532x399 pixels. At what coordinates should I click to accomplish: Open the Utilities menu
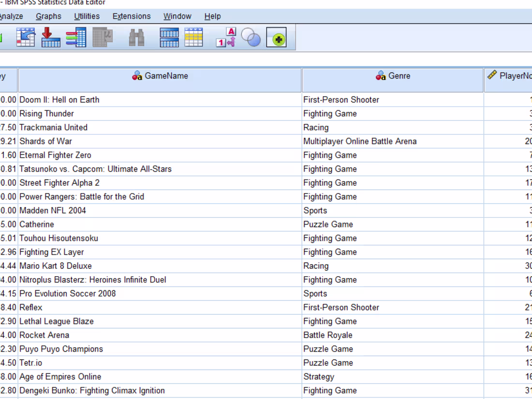click(x=87, y=16)
